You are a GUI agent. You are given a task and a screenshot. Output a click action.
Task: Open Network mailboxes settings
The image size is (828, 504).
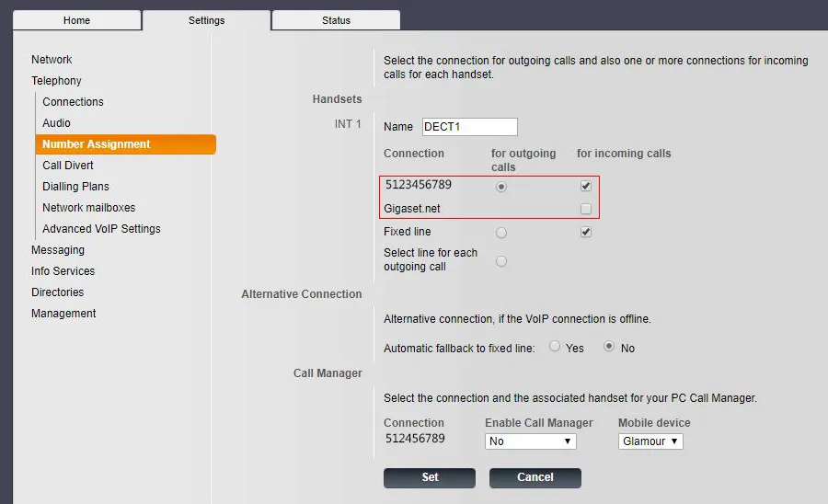click(88, 208)
